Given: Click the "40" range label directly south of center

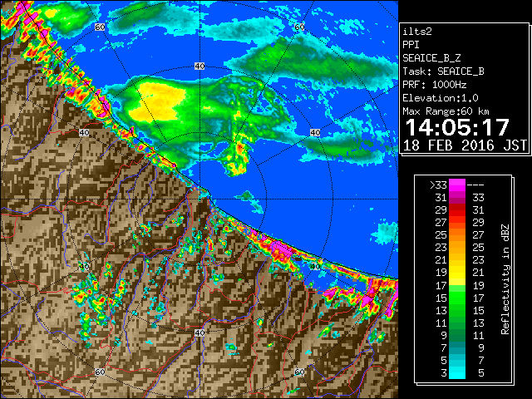Looking at the screenshot, I should click(x=199, y=332).
